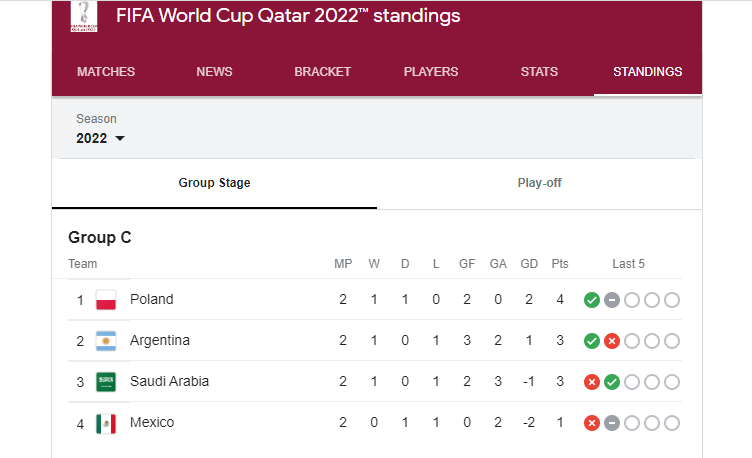Screen dimensions: 752x458
Task: Go to the Bracket tab
Action: point(323,72)
